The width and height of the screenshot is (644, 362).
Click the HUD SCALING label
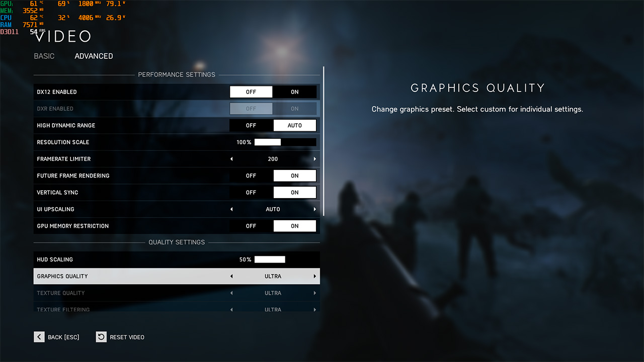click(x=55, y=259)
